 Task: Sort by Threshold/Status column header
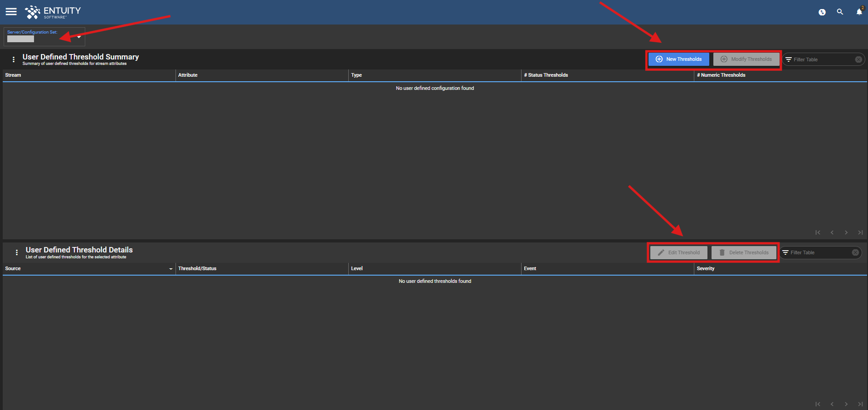coord(262,269)
